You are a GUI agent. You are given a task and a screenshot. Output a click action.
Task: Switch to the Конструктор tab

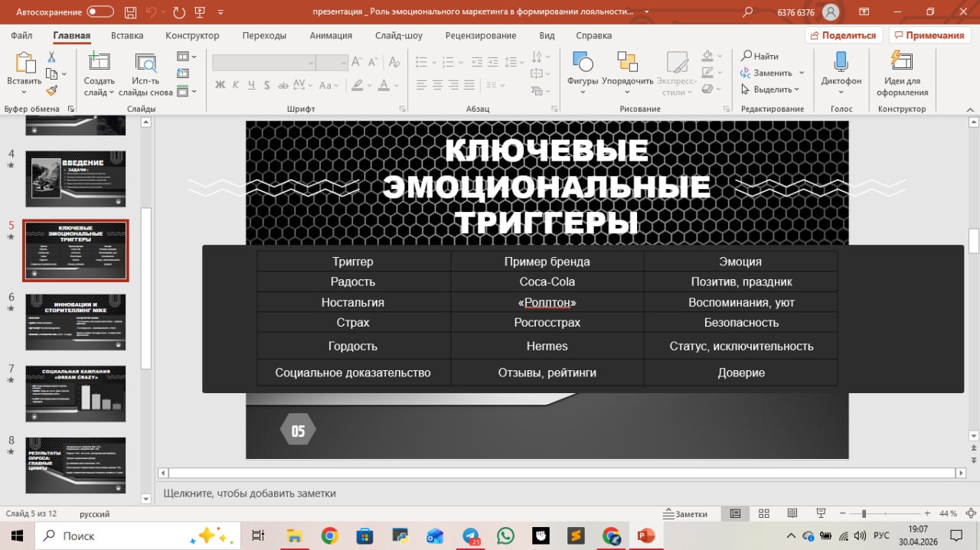192,35
